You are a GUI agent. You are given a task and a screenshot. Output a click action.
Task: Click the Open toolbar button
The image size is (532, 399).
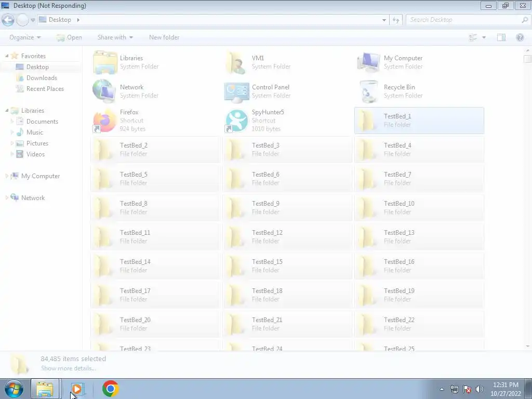(x=69, y=37)
